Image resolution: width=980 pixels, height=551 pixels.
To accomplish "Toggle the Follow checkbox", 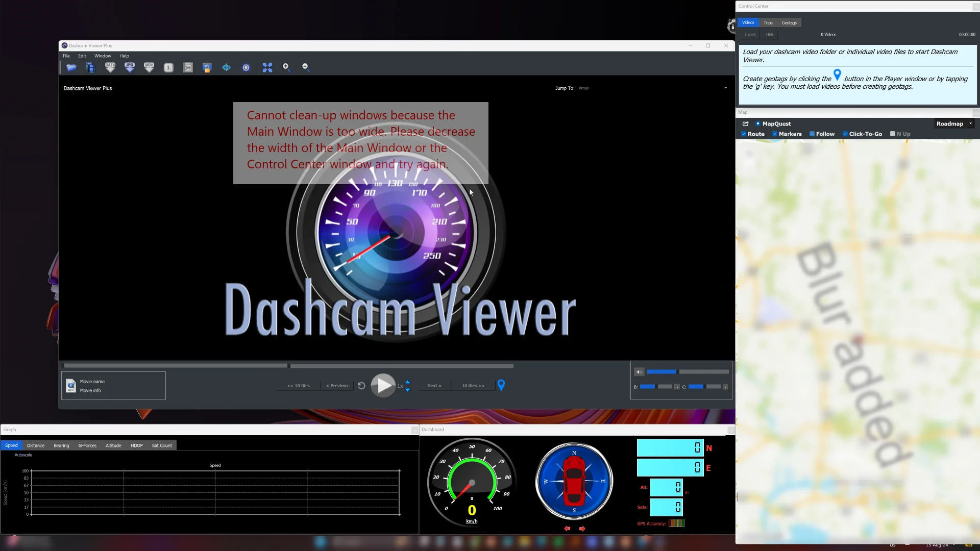I will [x=812, y=134].
